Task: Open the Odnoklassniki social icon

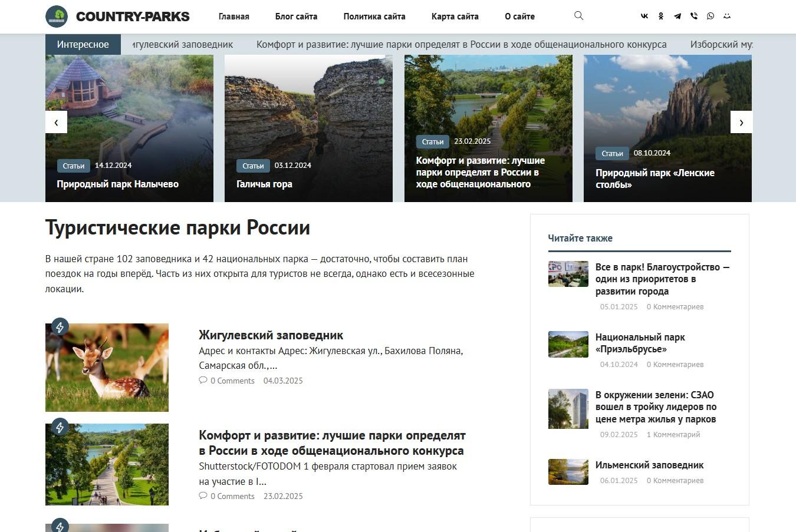Action: pyautogui.click(x=661, y=16)
